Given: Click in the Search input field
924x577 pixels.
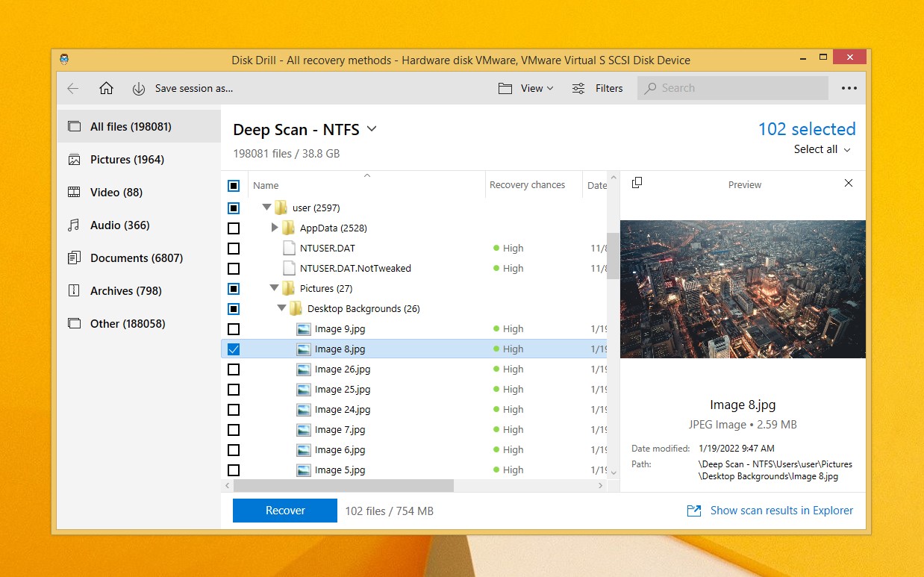Looking at the screenshot, I should coord(733,88).
